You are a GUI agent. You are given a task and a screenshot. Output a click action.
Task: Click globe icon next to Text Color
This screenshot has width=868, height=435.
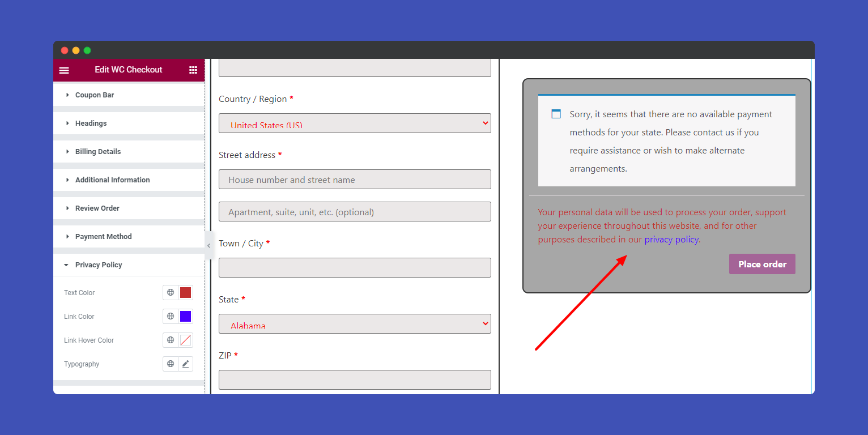click(171, 293)
